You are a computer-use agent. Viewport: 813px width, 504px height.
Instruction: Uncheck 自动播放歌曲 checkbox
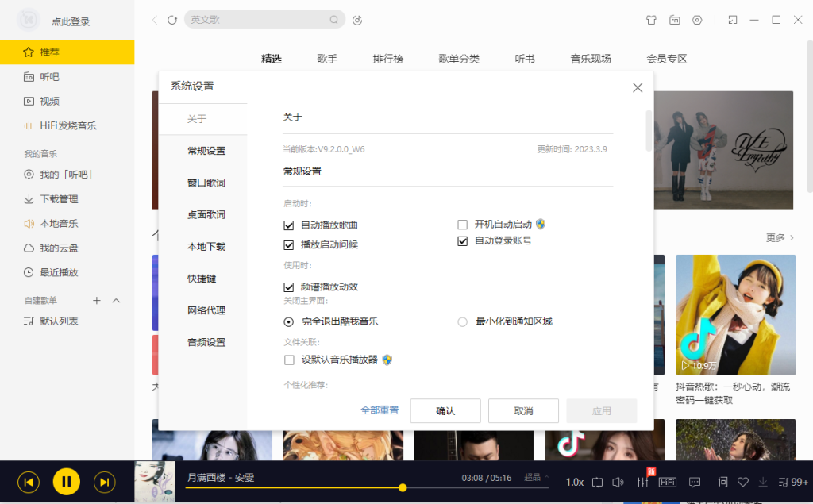coord(289,225)
